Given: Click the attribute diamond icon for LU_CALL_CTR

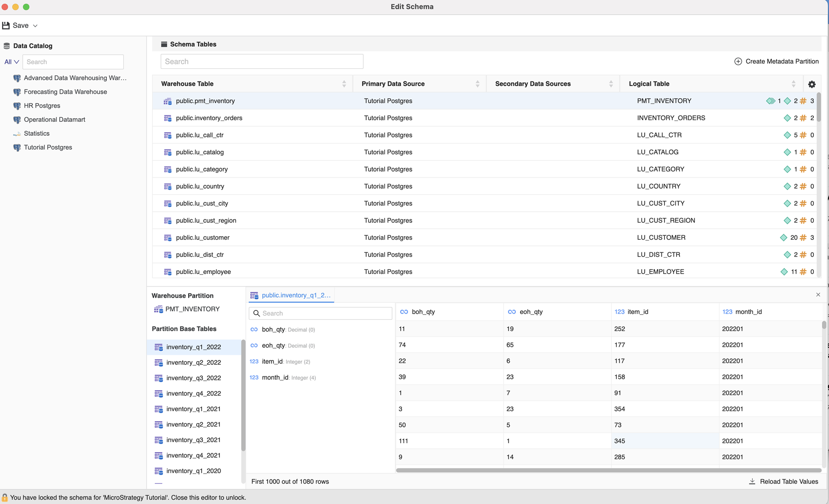Looking at the screenshot, I should click(x=787, y=135).
